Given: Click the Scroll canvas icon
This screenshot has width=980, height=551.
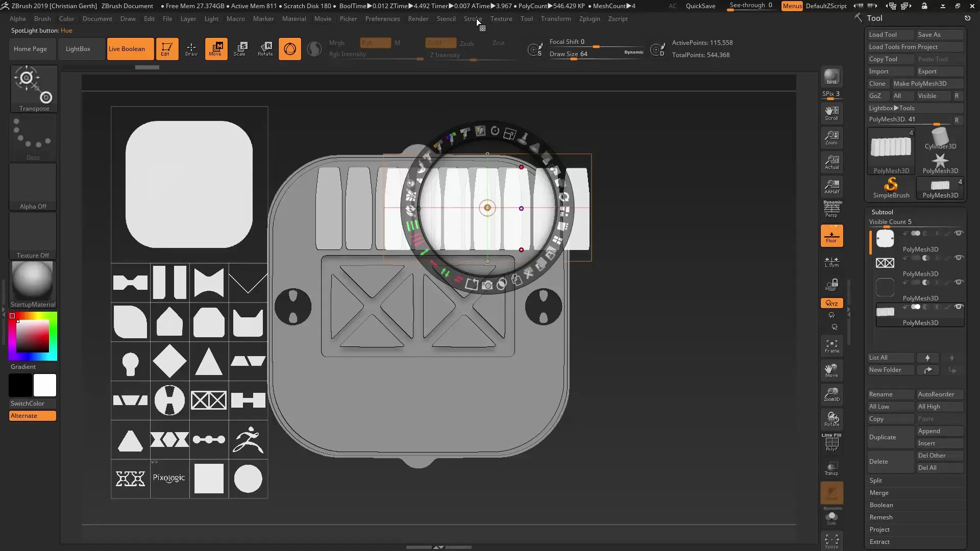Looking at the screenshot, I should point(831,113).
